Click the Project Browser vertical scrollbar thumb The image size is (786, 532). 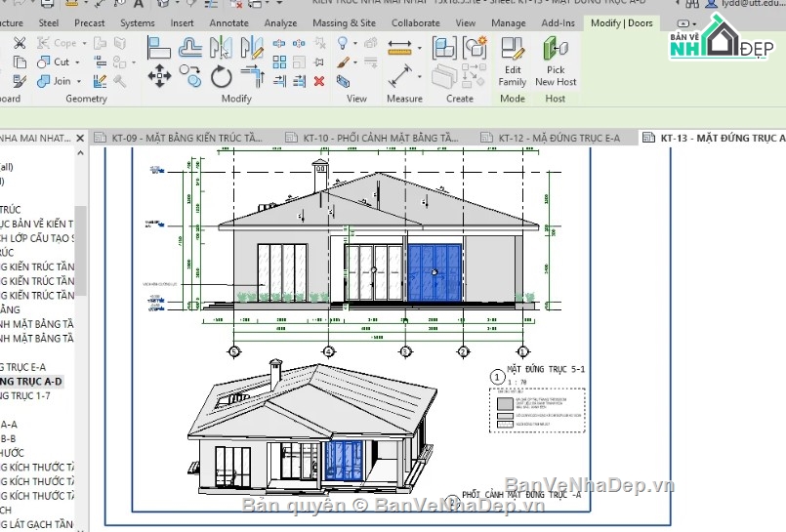(x=80, y=251)
